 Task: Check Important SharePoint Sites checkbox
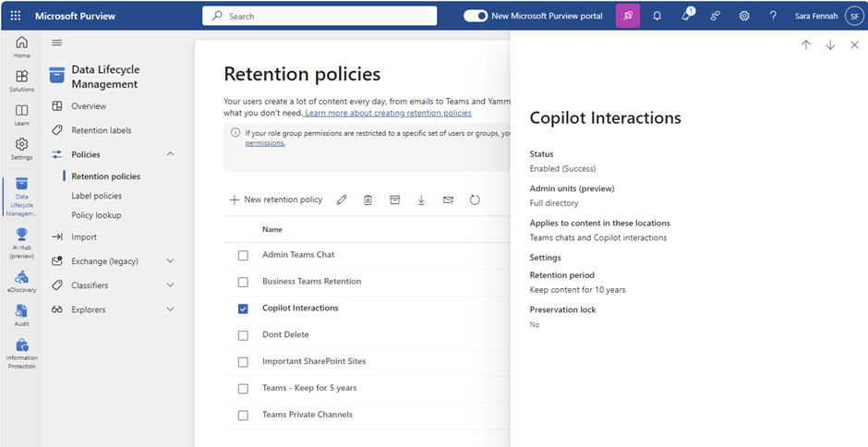click(243, 362)
